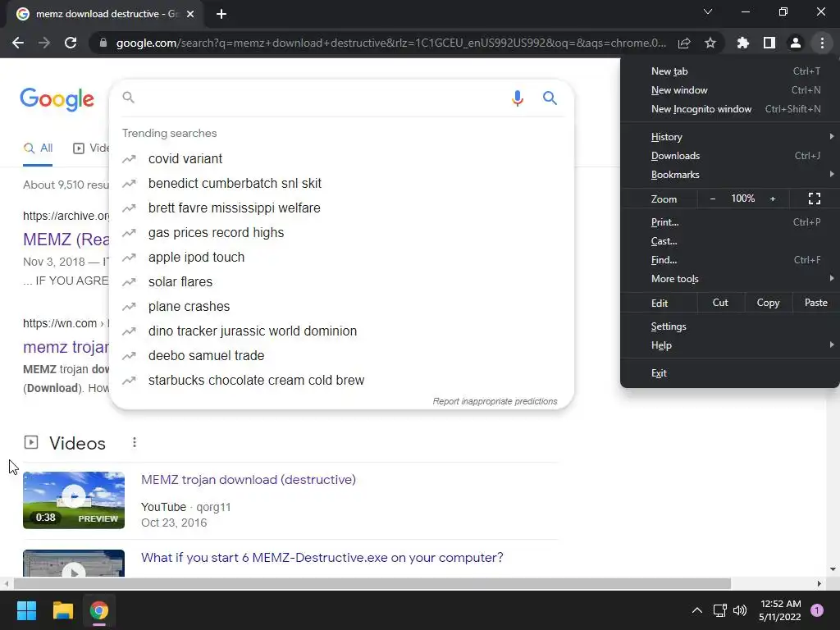Open a new tab with plus button
The height and width of the screenshot is (630, 840).
point(221,14)
